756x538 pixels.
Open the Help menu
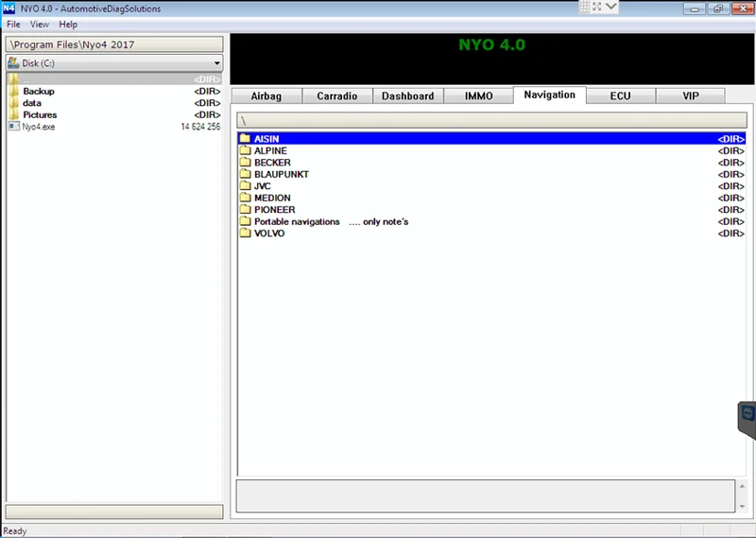(68, 25)
